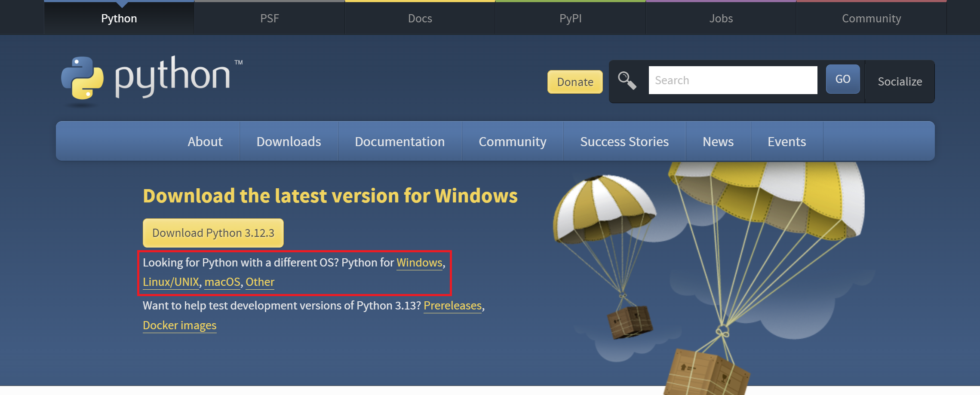Click the Download Python 3.12.3 button
The width and height of the screenshot is (980, 395).
click(x=213, y=233)
